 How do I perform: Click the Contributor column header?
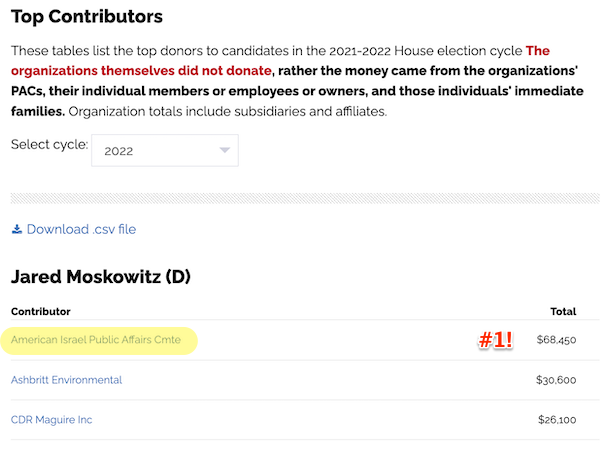[x=40, y=311]
